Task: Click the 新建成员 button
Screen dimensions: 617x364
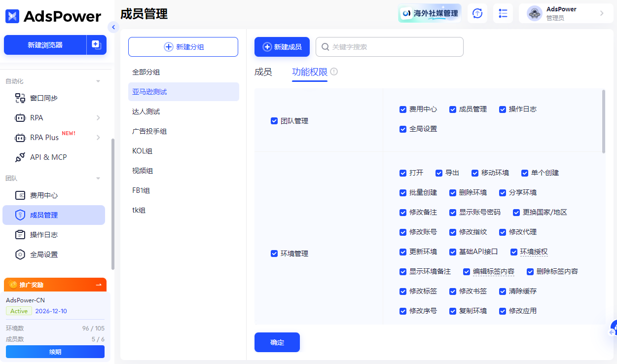Action: [282, 46]
